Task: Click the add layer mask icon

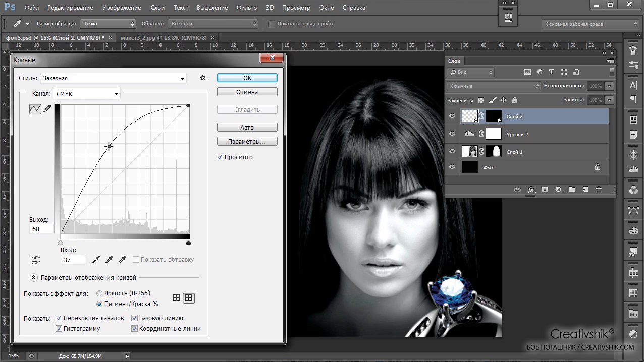Action: [545, 190]
